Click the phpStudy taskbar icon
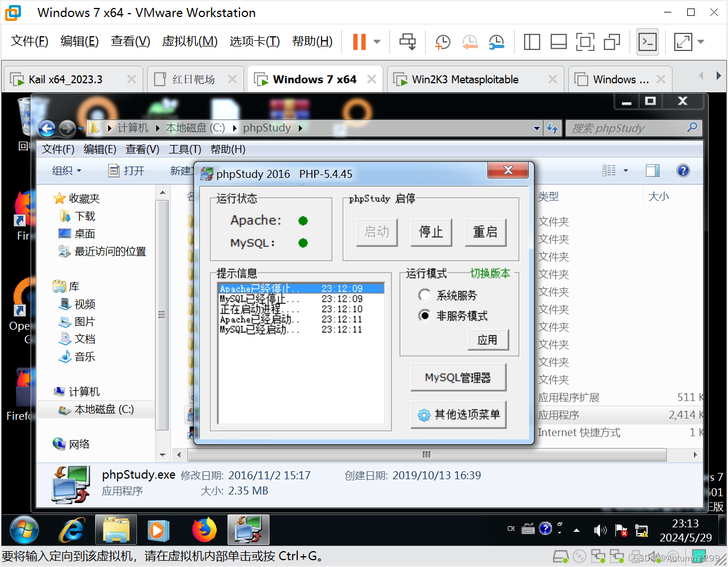This screenshot has width=728, height=567. pos(248,530)
